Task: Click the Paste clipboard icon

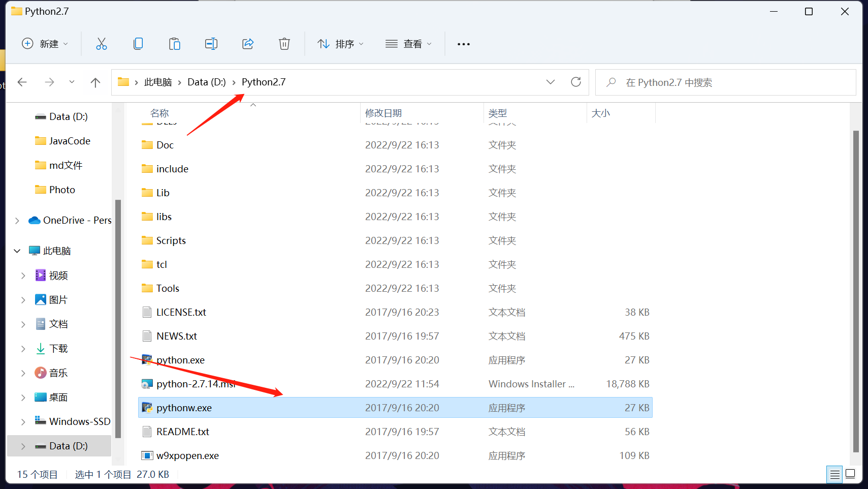Action: click(174, 44)
